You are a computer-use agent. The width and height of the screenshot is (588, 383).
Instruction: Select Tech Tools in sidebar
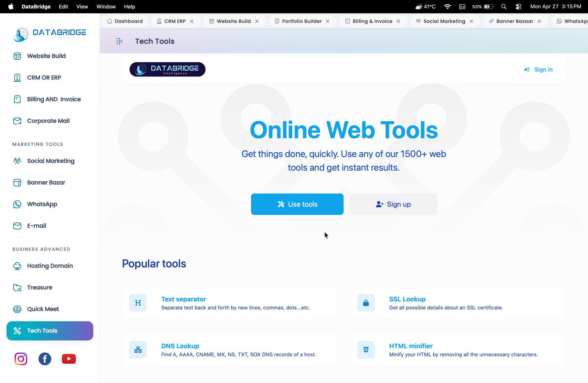coord(50,331)
